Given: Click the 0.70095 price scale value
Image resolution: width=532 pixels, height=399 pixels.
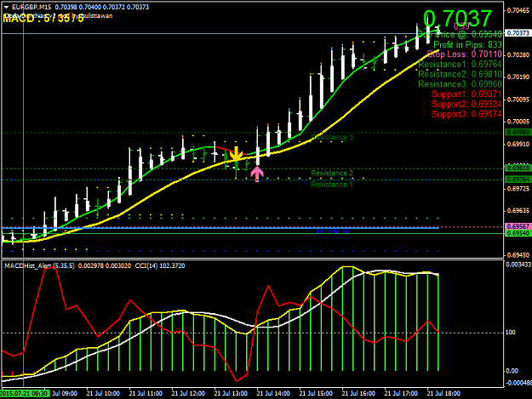Looking at the screenshot, I should click(x=518, y=100).
